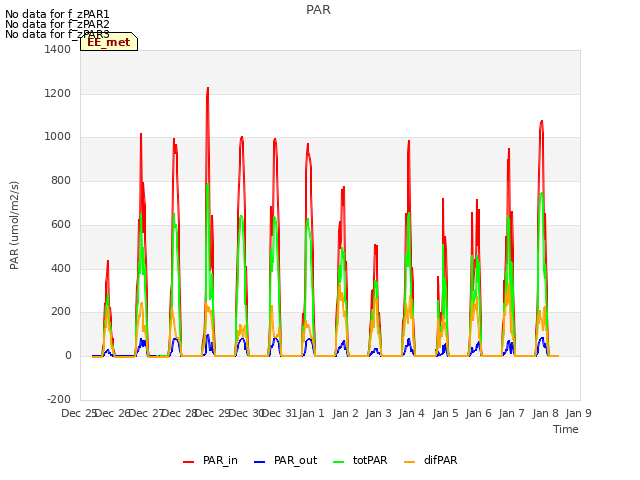This screenshot has width=640, height=480.
Task: Click the PAR chart title
Action: [x=318, y=10]
